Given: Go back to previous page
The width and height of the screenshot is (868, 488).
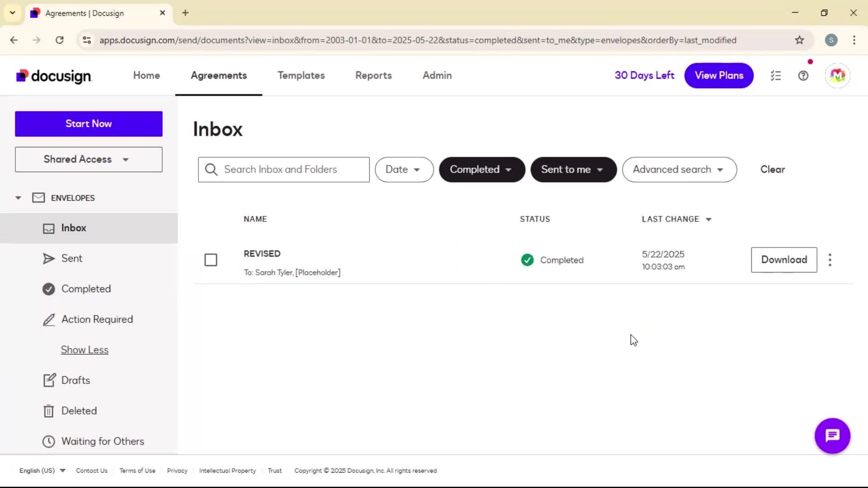Looking at the screenshot, I should click(x=14, y=40).
